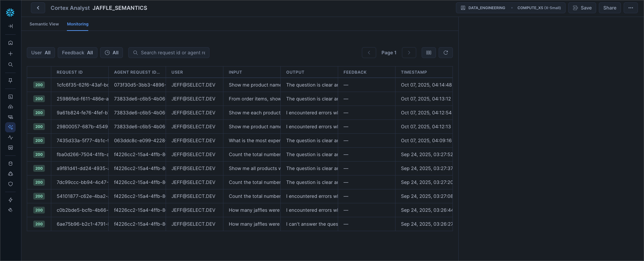Image resolution: width=644 pixels, height=261 pixels.
Task: Open the database cylinder icon in sidebar
Action: (x=11, y=164)
